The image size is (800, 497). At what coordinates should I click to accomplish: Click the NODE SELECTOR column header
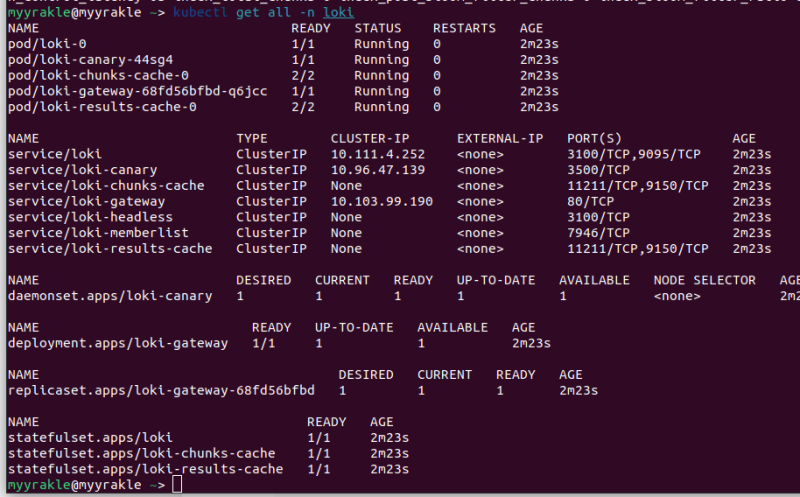pos(705,280)
